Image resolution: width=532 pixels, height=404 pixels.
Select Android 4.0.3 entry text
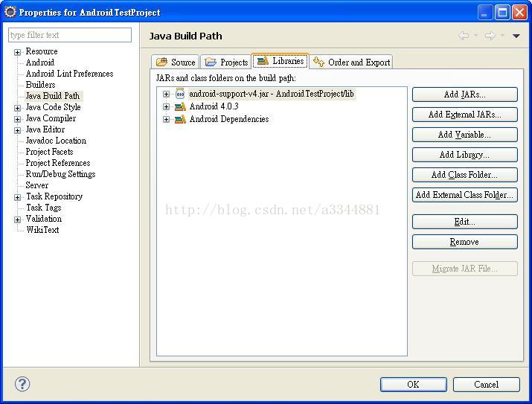click(x=214, y=106)
